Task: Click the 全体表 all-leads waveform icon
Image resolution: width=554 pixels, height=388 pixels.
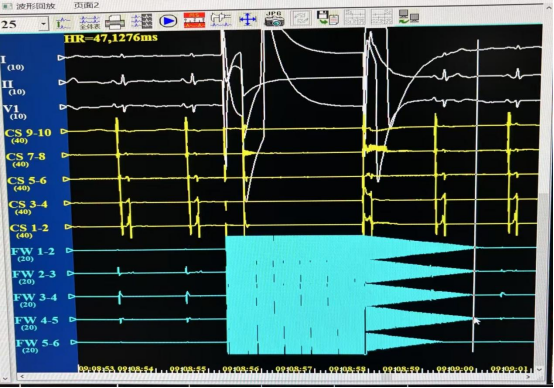Action: pos(90,22)
